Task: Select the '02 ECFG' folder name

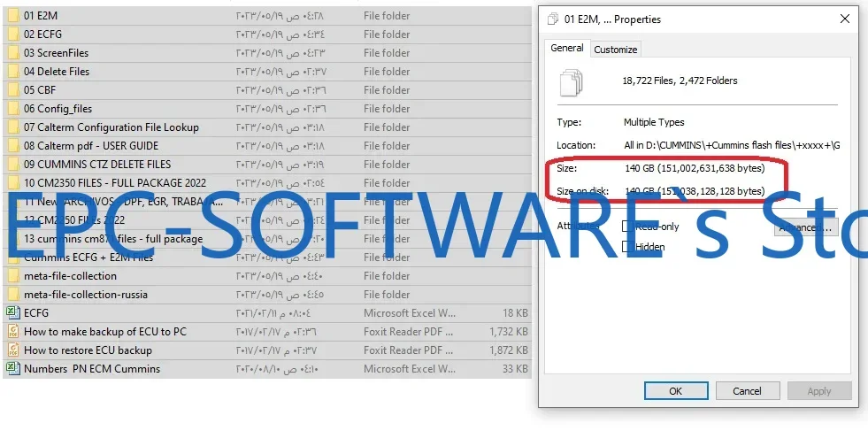Action: [42, 35]
